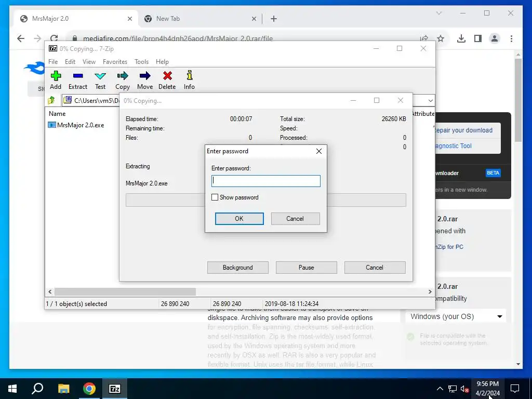Viewport: 532px width, 399px height.
Task: Open Chrome tab search chevron
Action: click(438, 13)
